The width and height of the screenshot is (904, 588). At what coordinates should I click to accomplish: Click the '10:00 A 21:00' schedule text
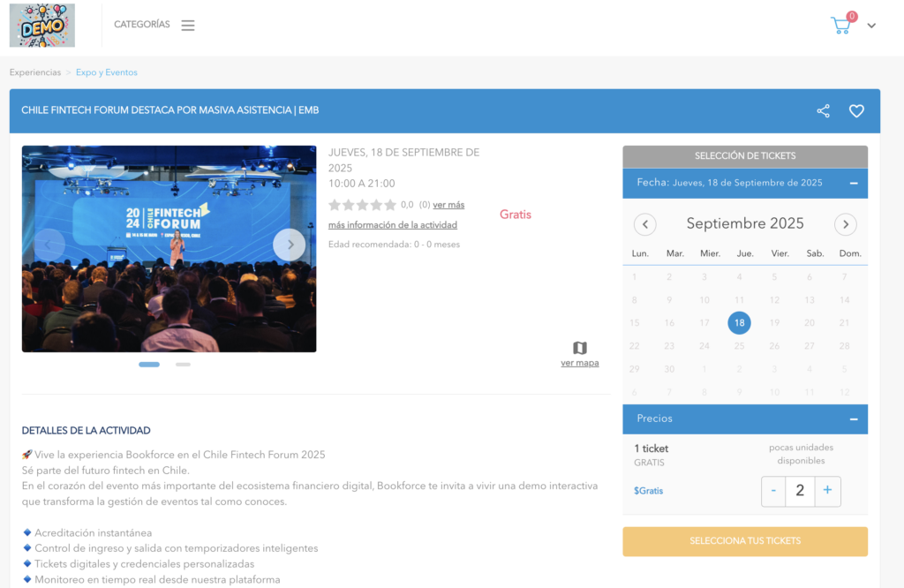point(361,184)
